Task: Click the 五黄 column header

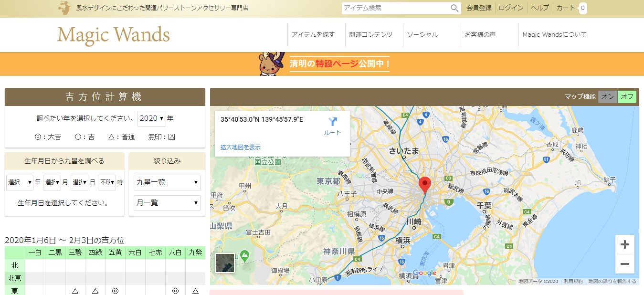Action: coord(115,253)
